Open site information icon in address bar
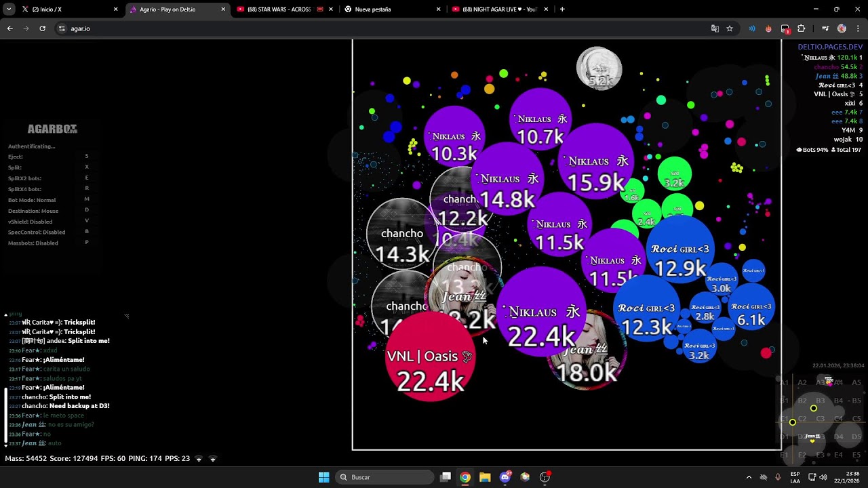Viewport: 868px width, 488px height. [62, 28]
